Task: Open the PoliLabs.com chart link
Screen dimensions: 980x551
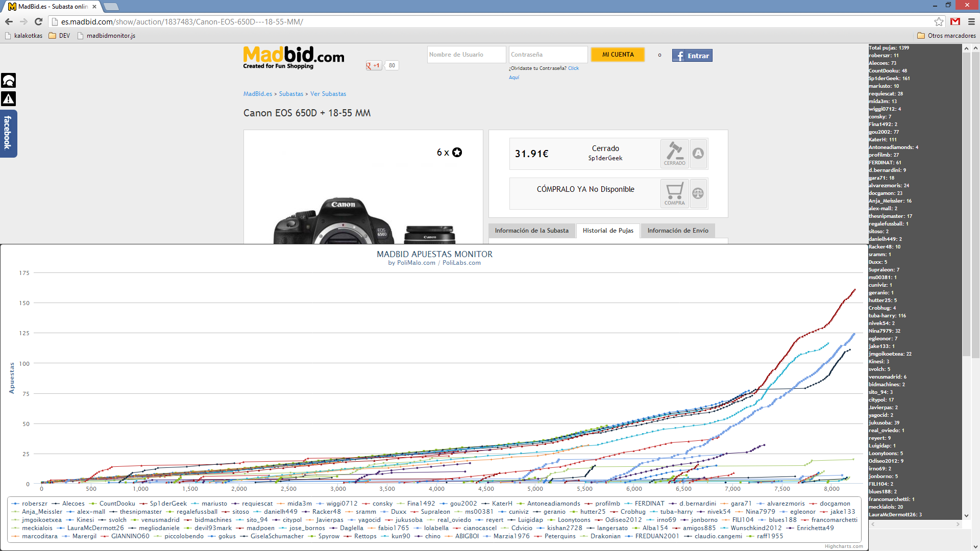Action: 461,263
